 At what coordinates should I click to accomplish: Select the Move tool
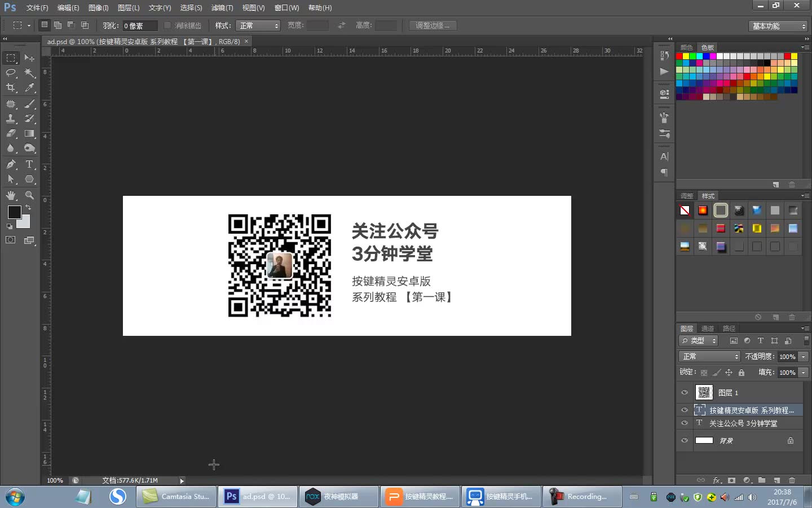tap(29, 58)
